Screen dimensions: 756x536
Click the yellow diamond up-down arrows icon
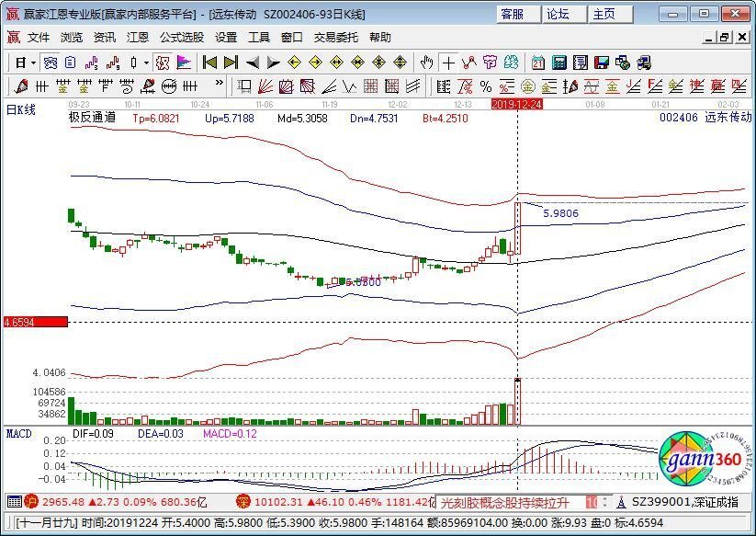pyautogui.click(x=401, y=63)
